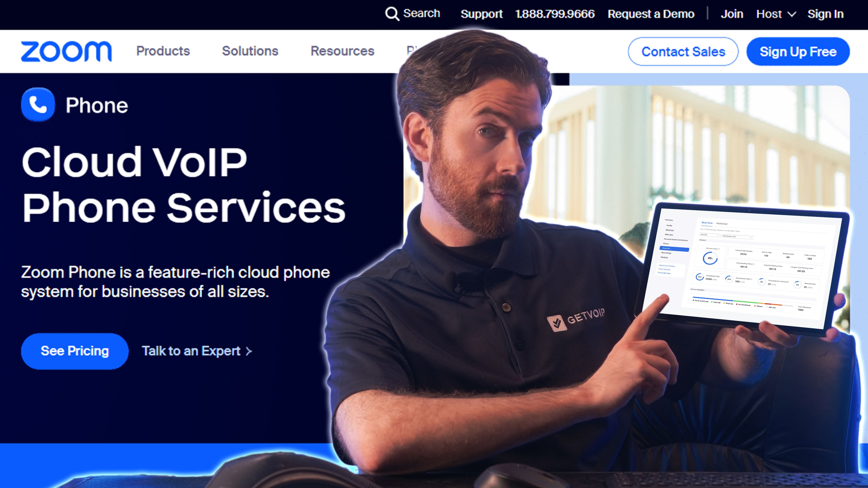
Task: Open the Products menu
Action: pos(163,51)
